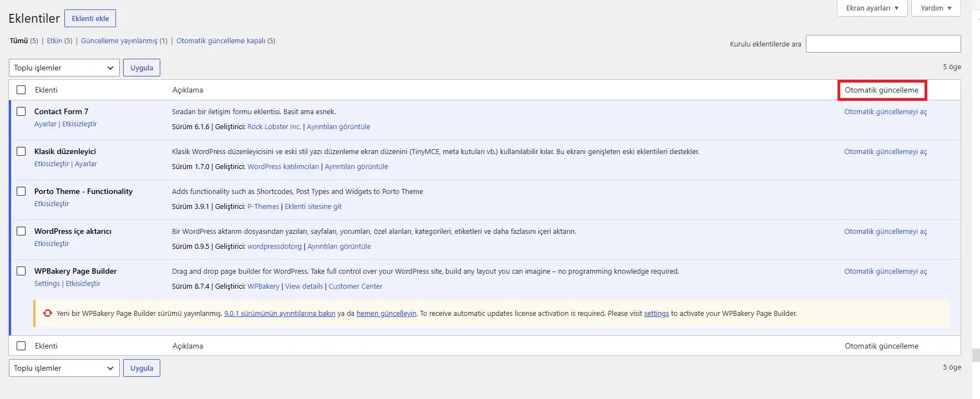Click the Açıklama header in the top row

coord(187,90)
